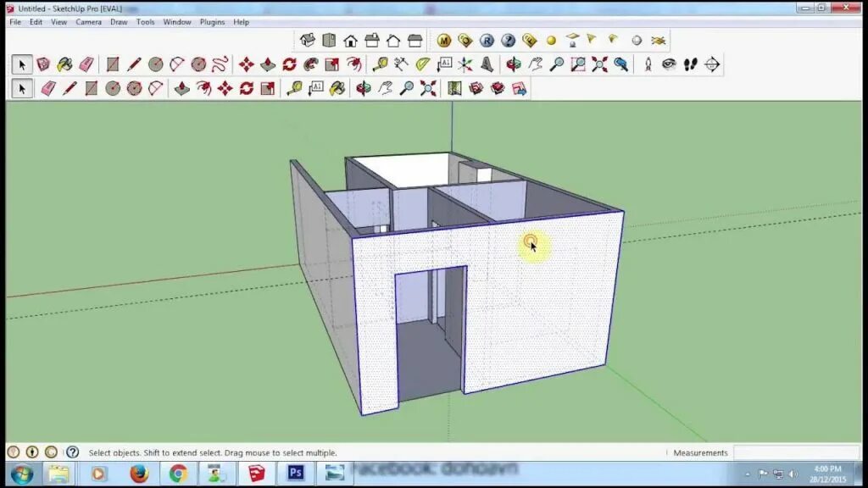Choose the 3D Text tool
868x488 pixels.
click(487, 64)
